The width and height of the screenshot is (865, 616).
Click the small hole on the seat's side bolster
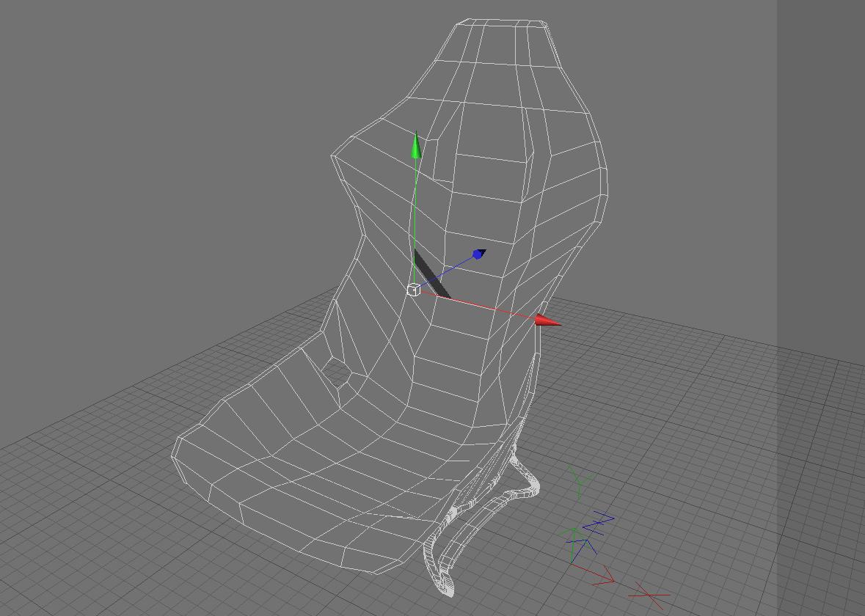[x=337, y=372]
